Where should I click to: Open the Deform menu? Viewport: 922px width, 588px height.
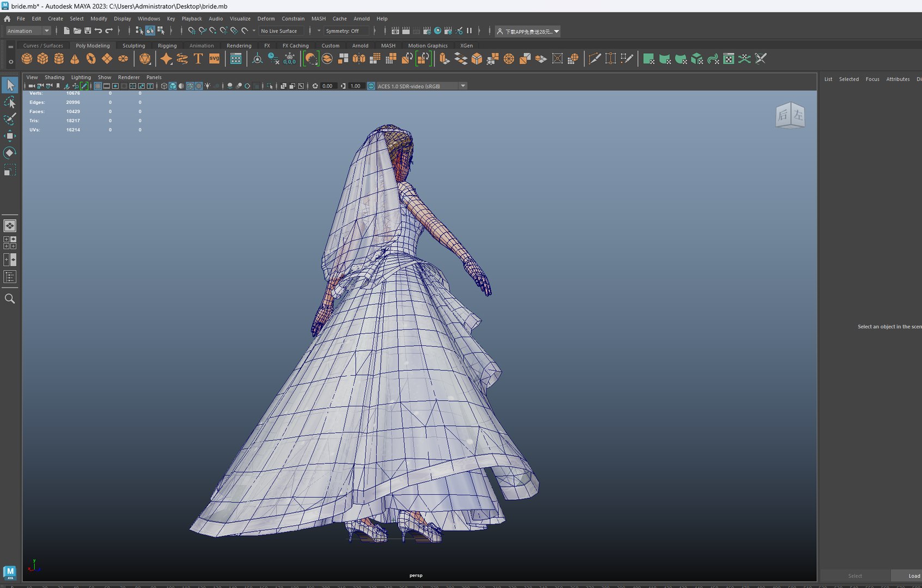(266, 19)
